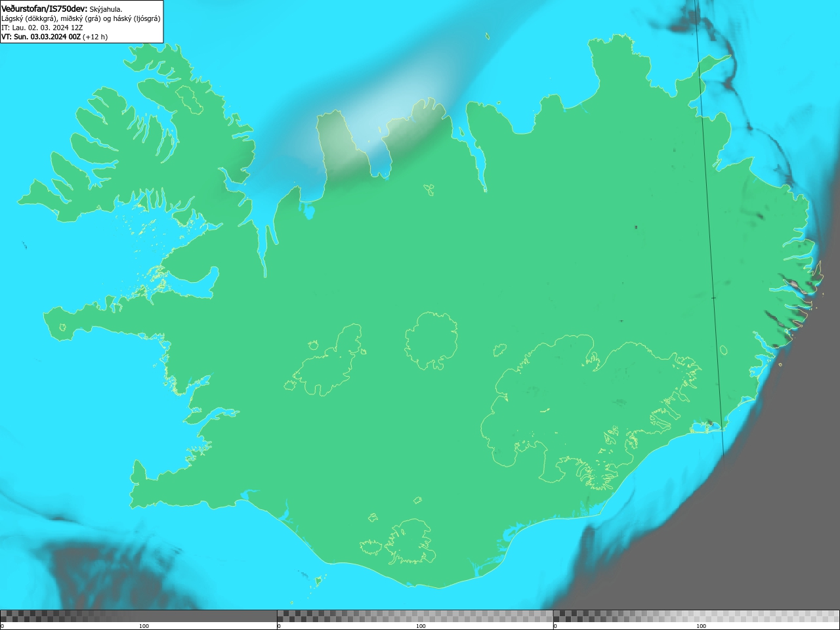Viewport: 840px width, 630px height.
Task: Click the round Hofsjökull glacier outline
Action: (431, 341)
